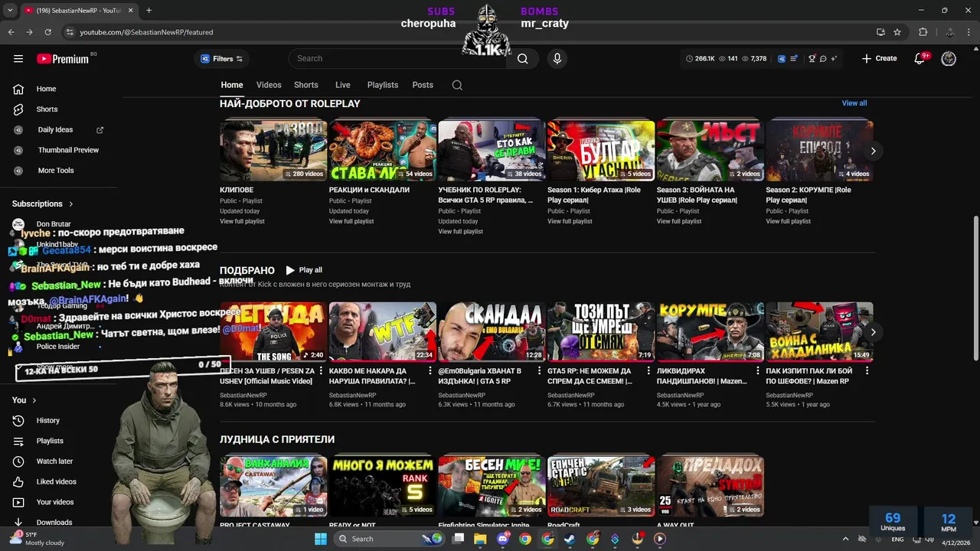Click View all for ROLEPLAY section
The width and height of the screenshot is (980, 551).
click(x=854, y=103)
